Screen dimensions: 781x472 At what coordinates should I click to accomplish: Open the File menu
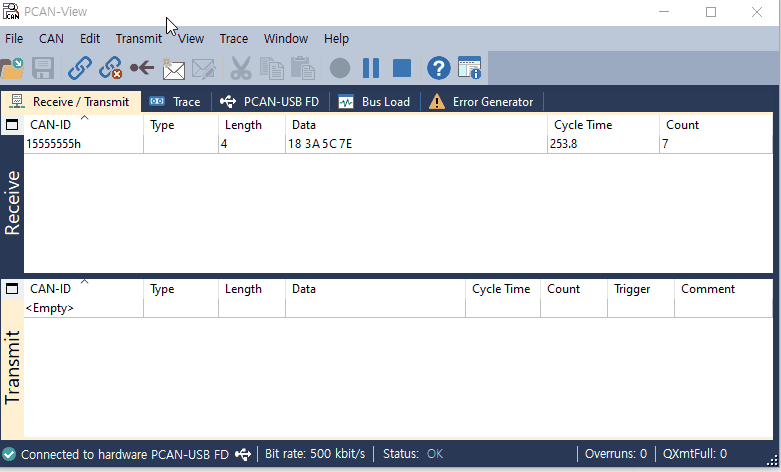[x=14, y=38]
